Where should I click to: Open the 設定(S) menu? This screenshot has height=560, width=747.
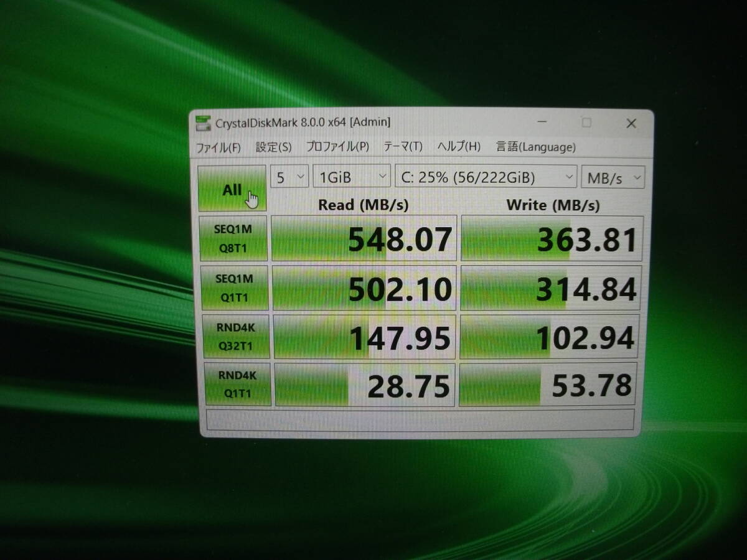pyautogui.click(x=273, y=147)
